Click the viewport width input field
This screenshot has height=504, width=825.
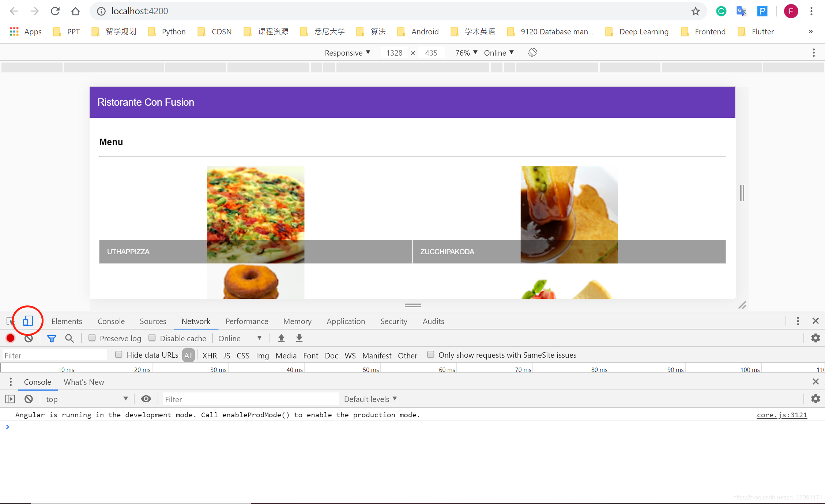coord(394,53)
